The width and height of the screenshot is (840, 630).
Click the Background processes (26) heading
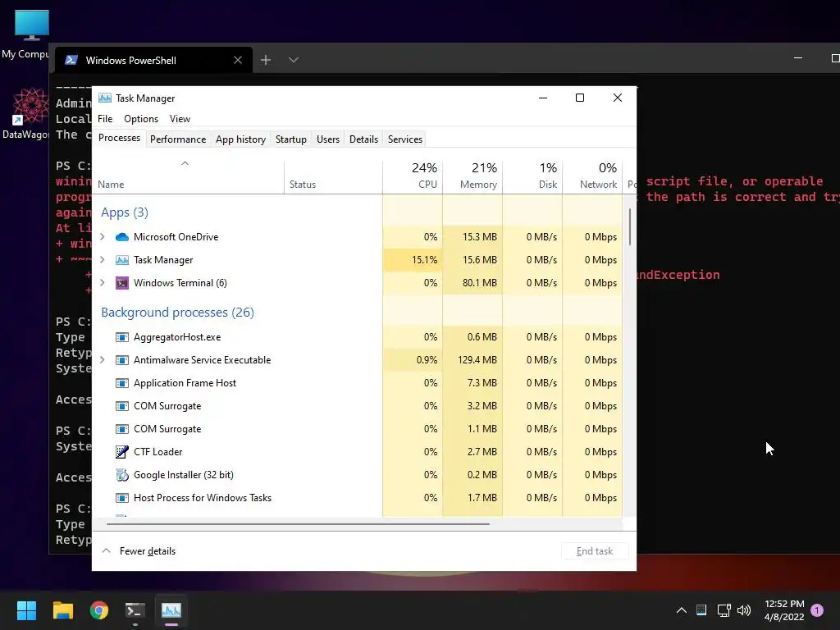pos(177,313)
